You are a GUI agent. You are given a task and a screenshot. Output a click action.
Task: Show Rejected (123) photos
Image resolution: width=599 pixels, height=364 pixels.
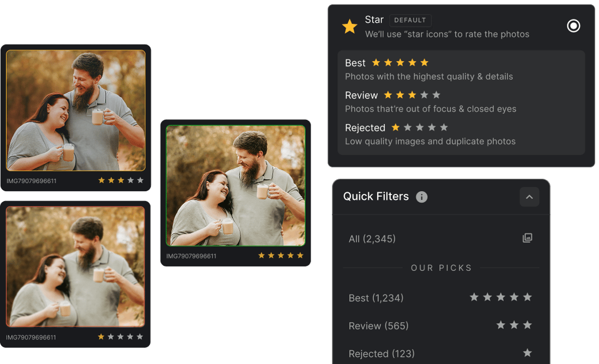(x=382, y=354)
